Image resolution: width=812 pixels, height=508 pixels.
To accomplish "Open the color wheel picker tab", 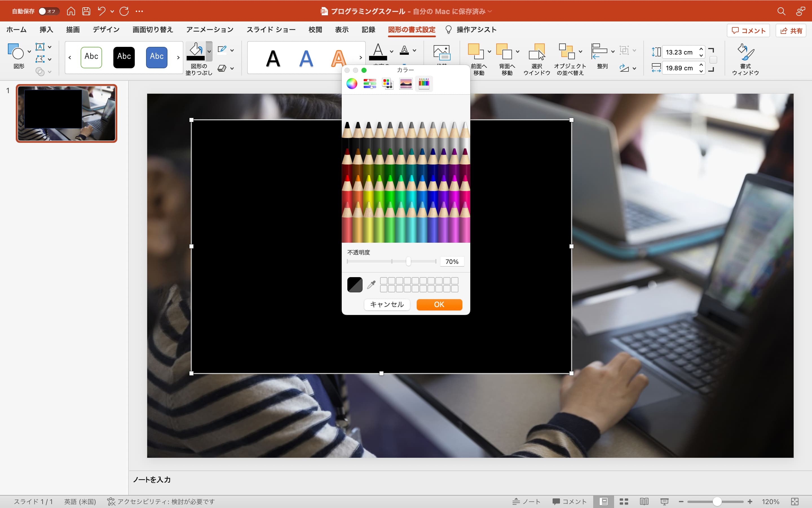I will (x=352, y=83).
